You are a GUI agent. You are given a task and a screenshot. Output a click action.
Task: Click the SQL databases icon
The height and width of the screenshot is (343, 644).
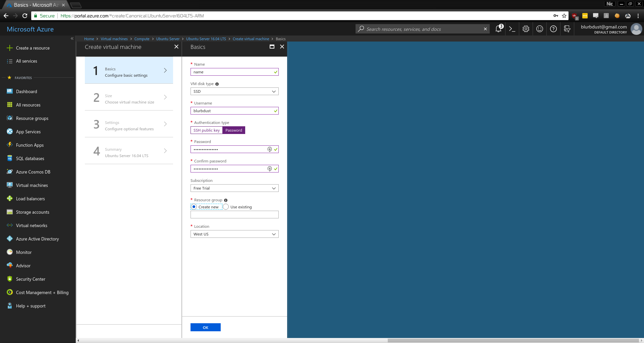click(x=10, y=158)
